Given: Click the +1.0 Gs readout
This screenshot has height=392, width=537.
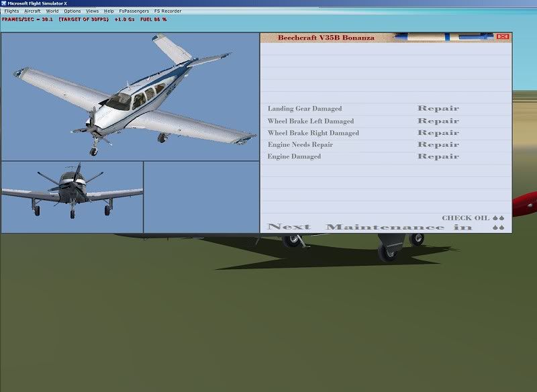Looking at the screenshot, I should 125,19.
